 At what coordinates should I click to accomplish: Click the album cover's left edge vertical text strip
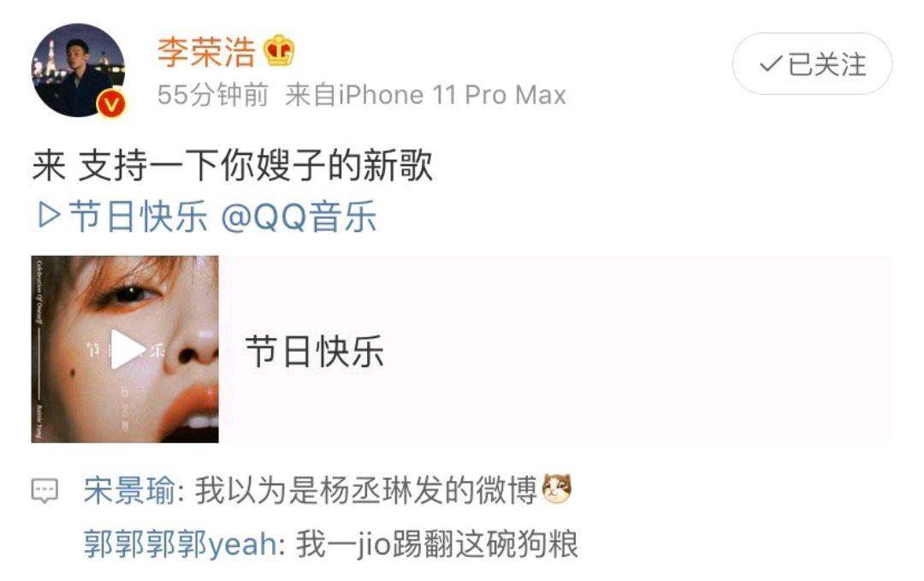39,349
